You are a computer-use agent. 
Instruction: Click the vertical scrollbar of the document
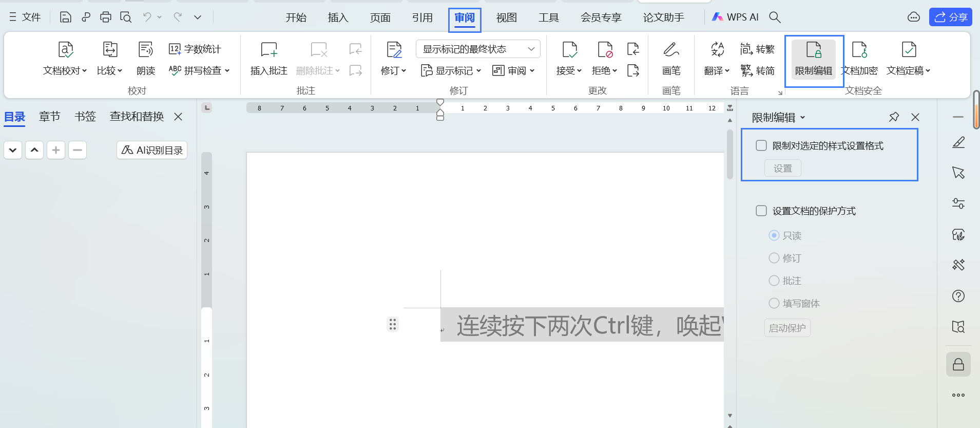(x=730, y=154)
